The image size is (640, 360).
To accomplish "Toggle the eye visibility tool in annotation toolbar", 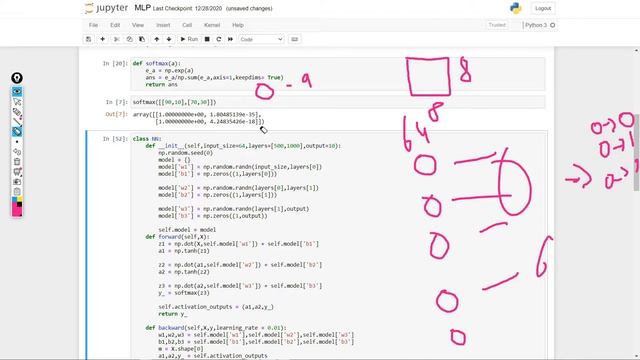I will 17,91.
